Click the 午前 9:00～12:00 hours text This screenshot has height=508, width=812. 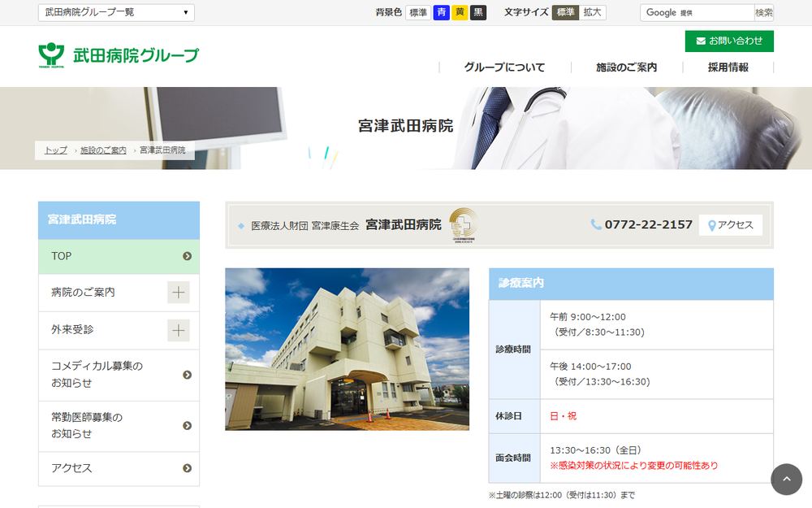coord(588,317)
